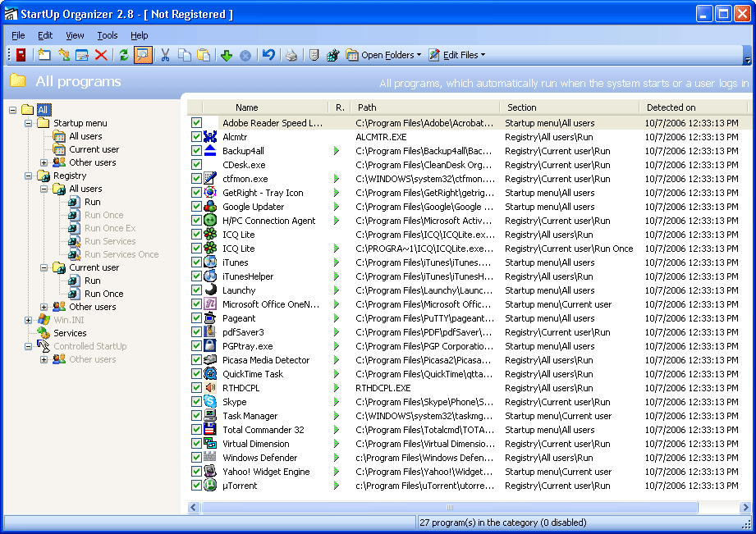Click the scroll right arrow
Image resolution: width=756 pixels, height=534 pixels.
pyautogui.click(x=745, y=507)
